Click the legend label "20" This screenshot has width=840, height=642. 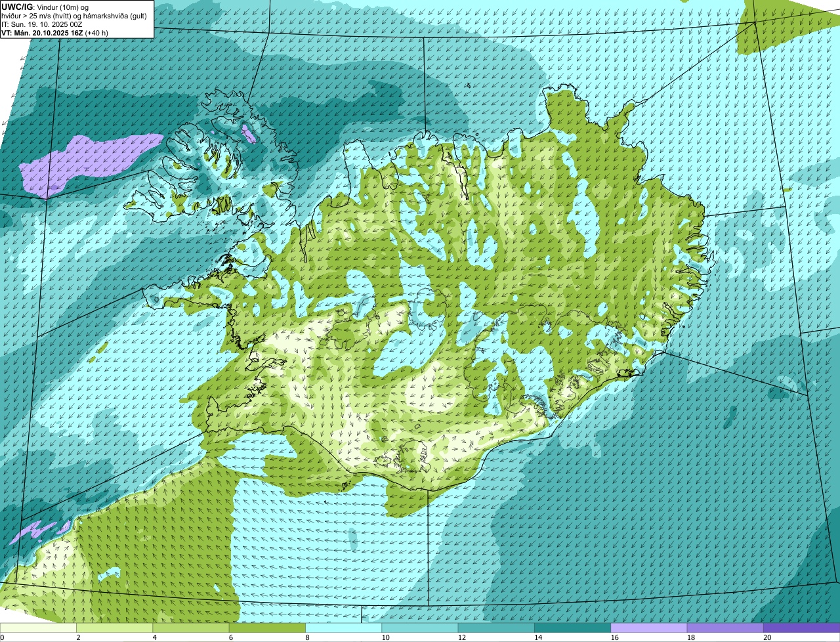(x=767, y=637)
